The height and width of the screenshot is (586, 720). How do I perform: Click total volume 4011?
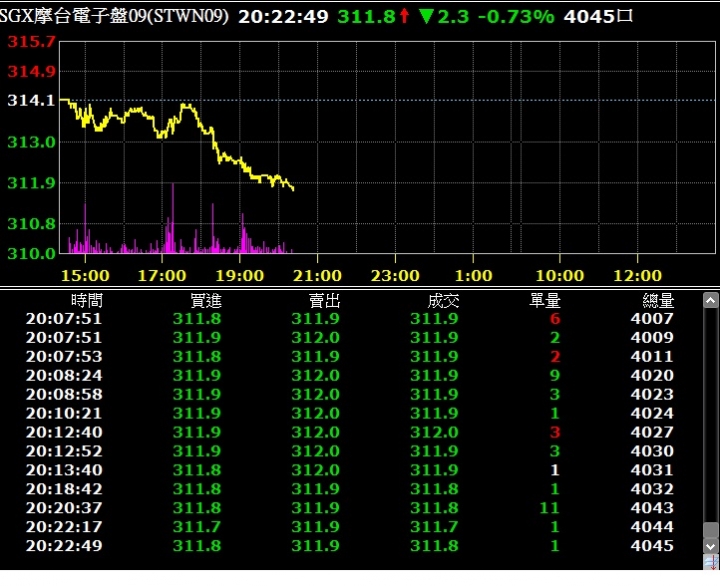652,356
